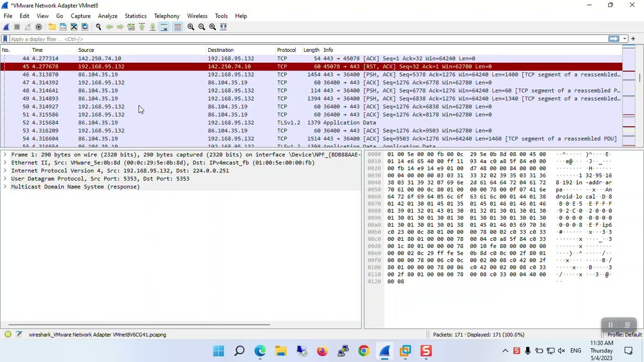Open Google Chrome from taskbar
The height and width of the screenshot is (362, 644).
(x=364, y=351)
